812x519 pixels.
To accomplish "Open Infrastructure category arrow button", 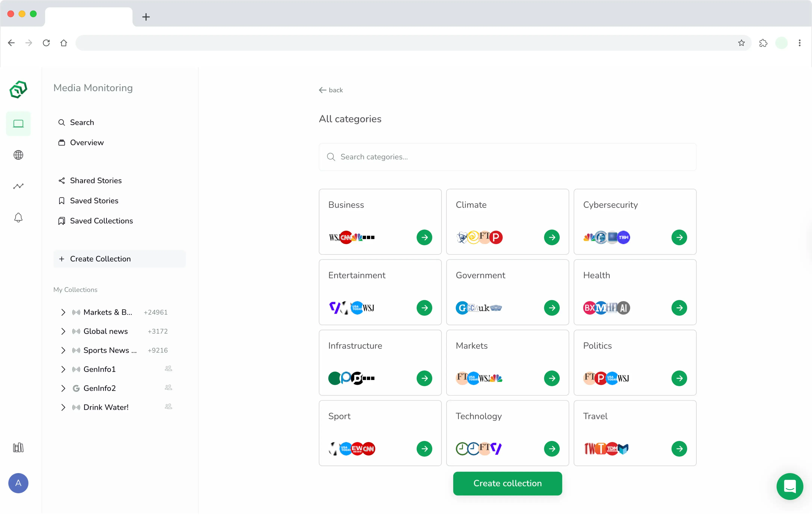I will tap(424, 378).
